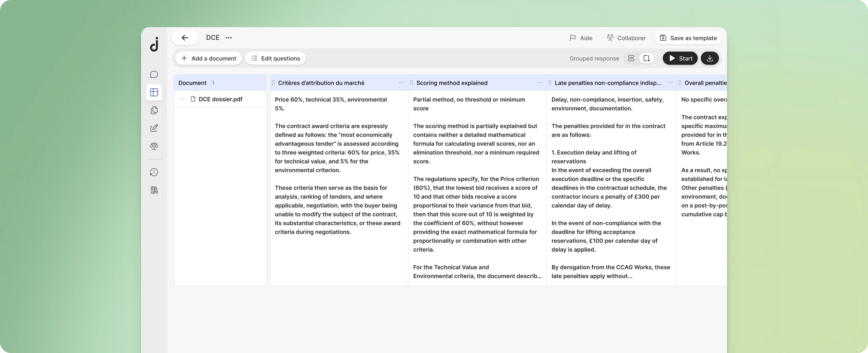Click Save as template

[x=688, y=38]
